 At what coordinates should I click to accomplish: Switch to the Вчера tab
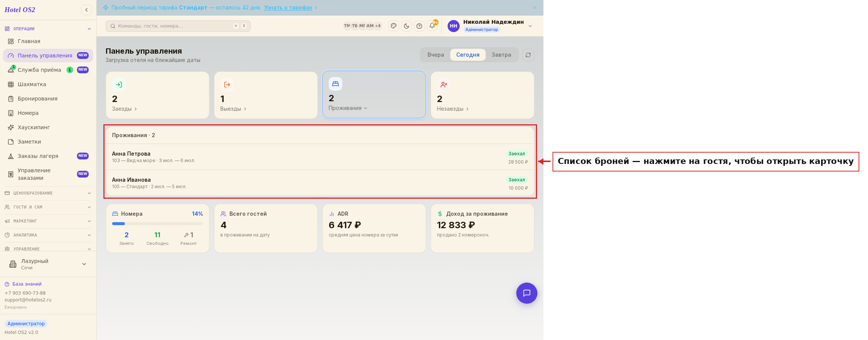[436, 55]
